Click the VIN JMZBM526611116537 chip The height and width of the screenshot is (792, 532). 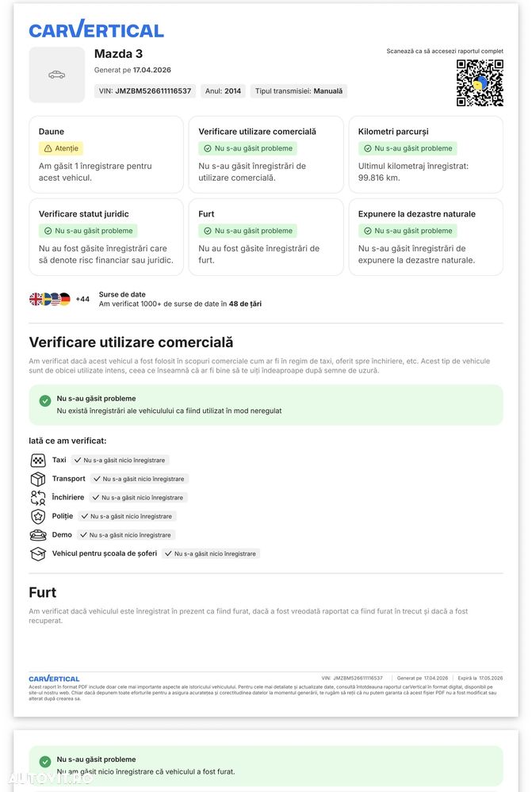coord(145,91)
